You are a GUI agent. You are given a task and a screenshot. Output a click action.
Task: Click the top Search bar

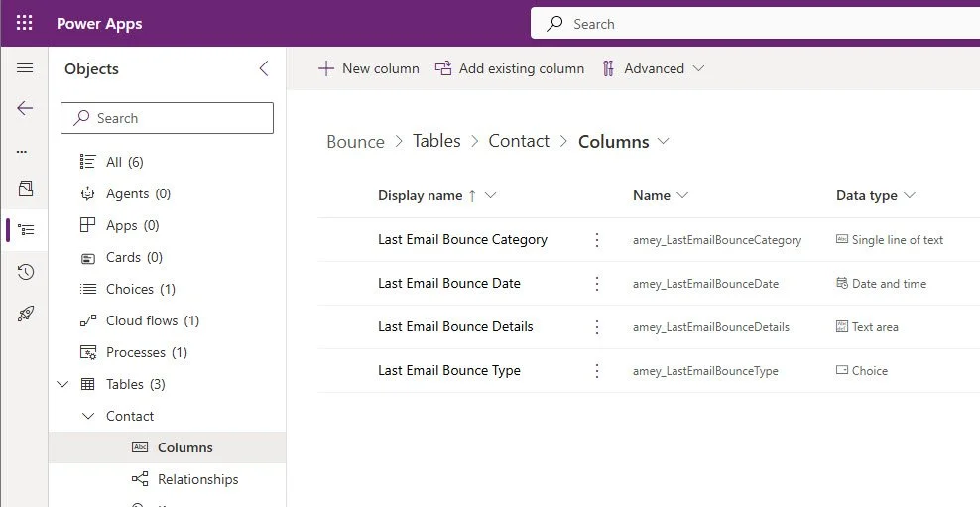pos(755,24)
